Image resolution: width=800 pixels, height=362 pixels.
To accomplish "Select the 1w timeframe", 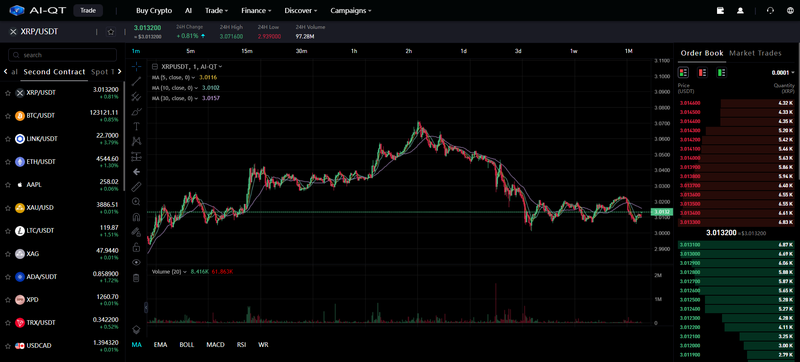I will 574,51.
